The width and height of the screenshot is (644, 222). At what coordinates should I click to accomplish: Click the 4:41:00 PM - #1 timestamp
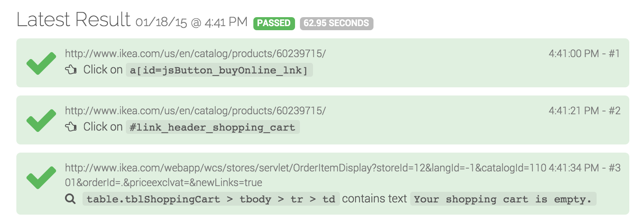[x=584, y=53]
